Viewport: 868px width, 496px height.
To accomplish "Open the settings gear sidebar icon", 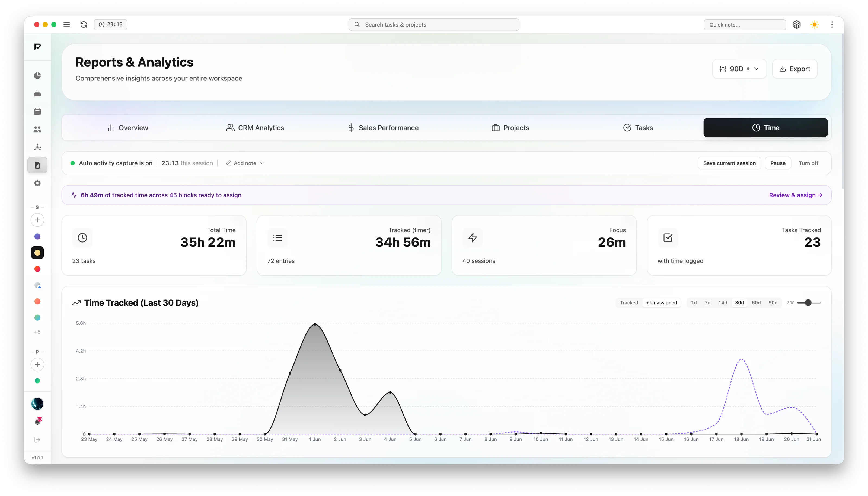I will [37, 183].
